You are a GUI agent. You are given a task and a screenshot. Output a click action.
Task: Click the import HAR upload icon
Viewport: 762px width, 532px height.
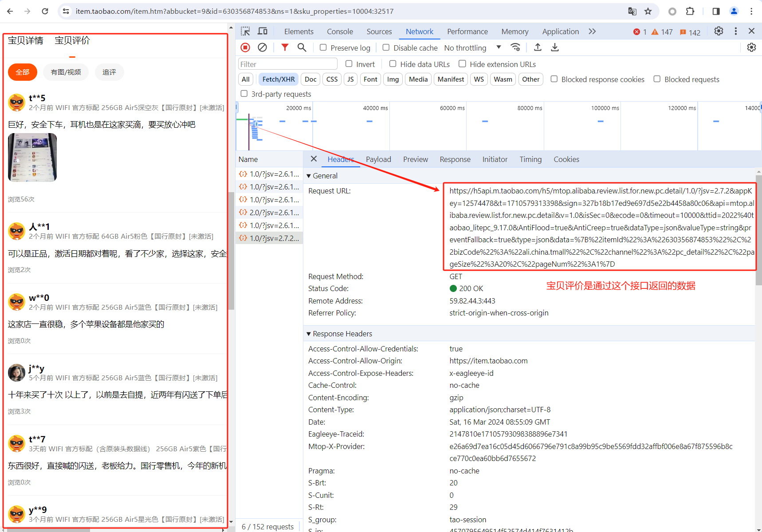tap(538, 47)
